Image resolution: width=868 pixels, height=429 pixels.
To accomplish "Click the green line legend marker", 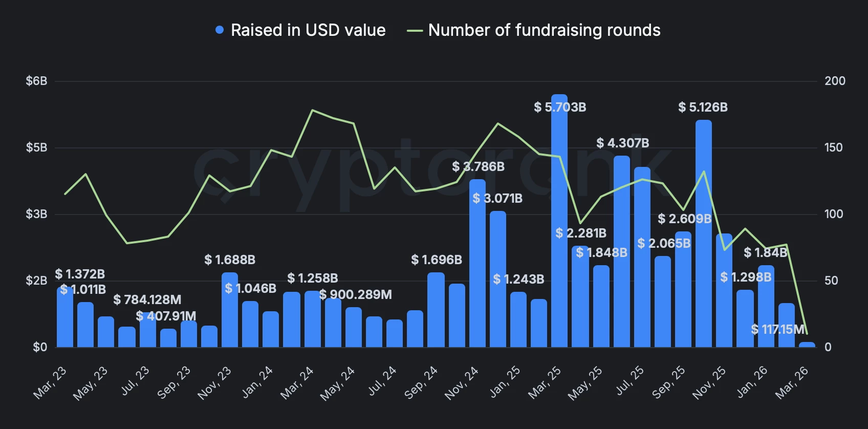I will [x=415, y=31].
